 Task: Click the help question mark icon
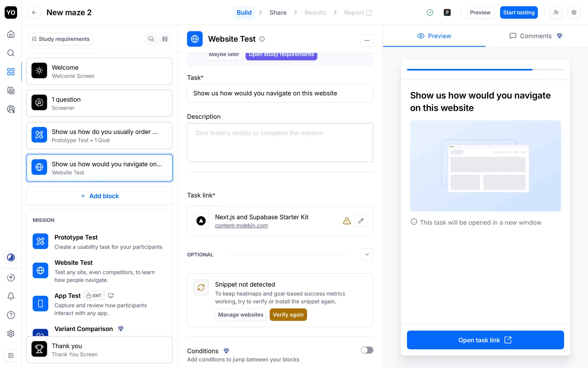click(x=11, y=315)
